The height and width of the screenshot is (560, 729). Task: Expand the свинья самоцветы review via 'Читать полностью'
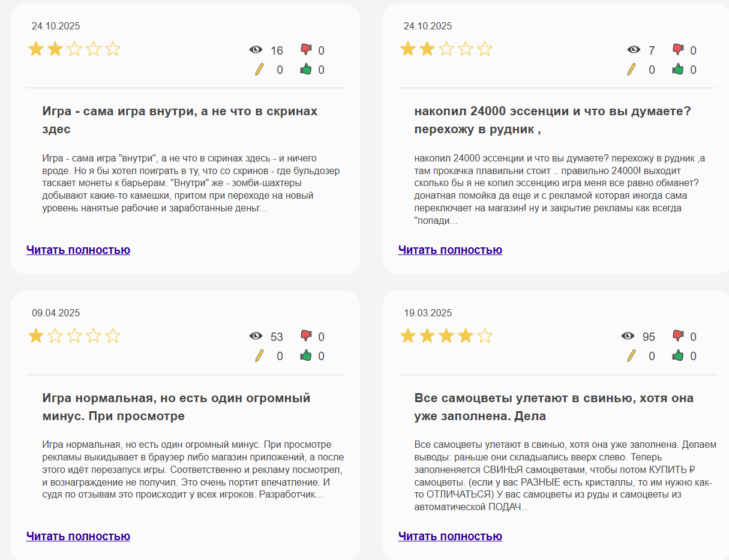coord(450,536)
